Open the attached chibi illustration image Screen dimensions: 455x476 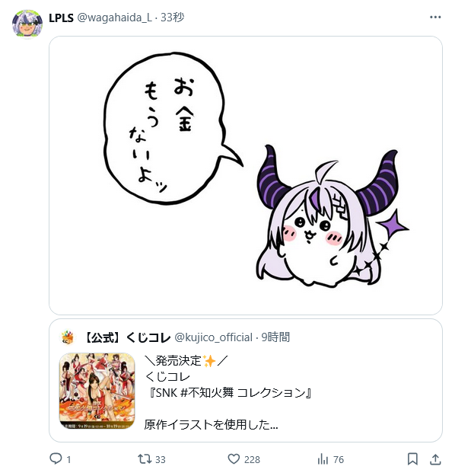click(x=246, y=175)
